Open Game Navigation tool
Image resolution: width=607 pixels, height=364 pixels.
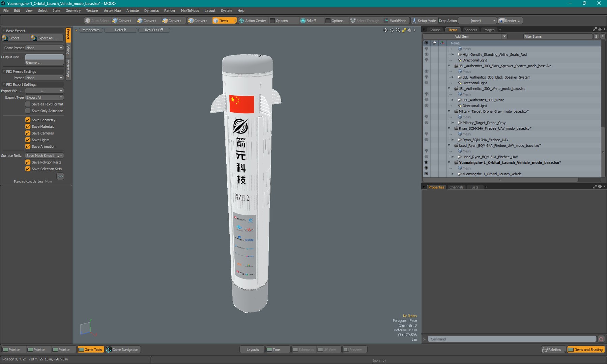122,350
